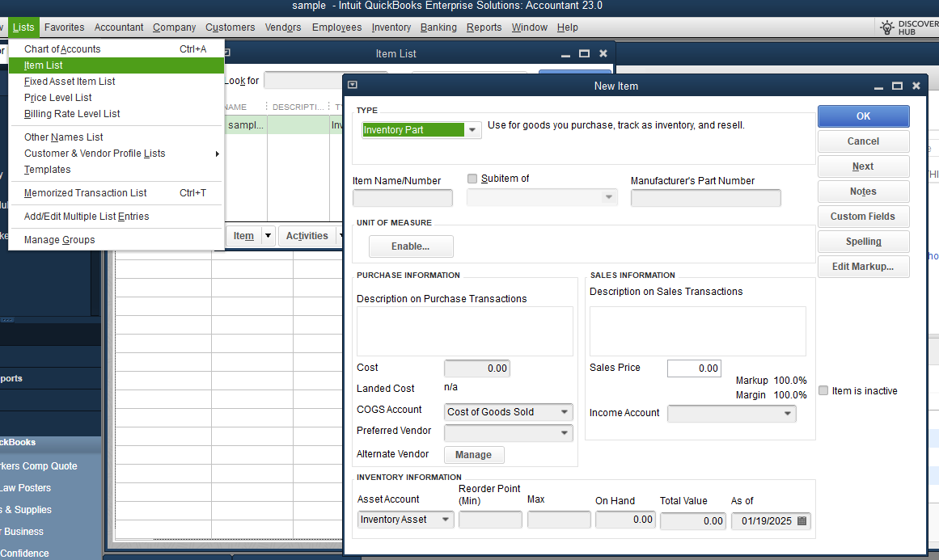
Task: Focus the Max quantity field
Action: coord(559,520)
